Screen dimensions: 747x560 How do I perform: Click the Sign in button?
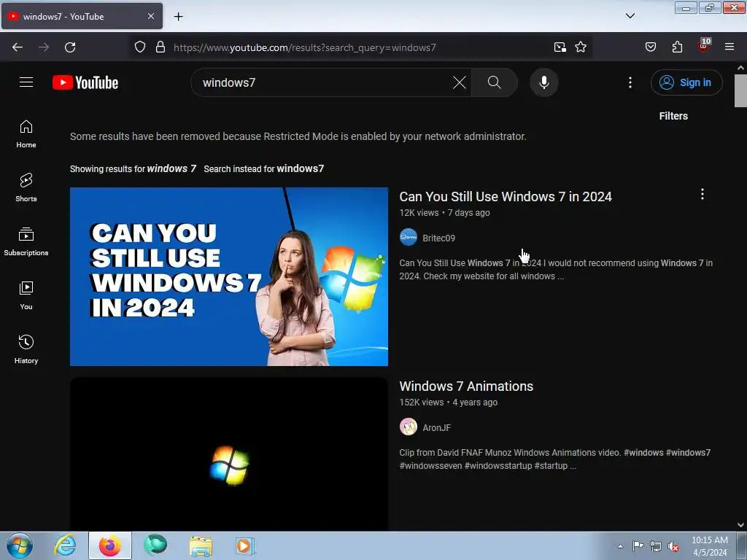[686, 82]
